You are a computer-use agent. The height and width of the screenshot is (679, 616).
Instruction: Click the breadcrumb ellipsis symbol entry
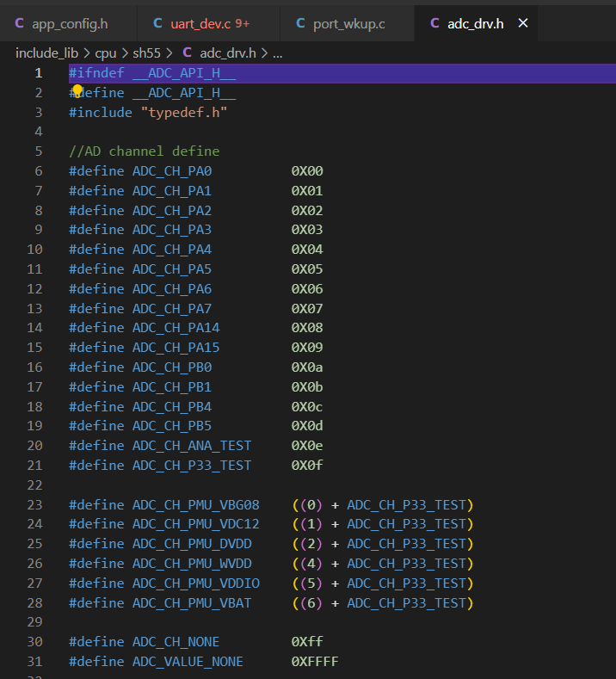pyautogui.click(x=278, y=53)
